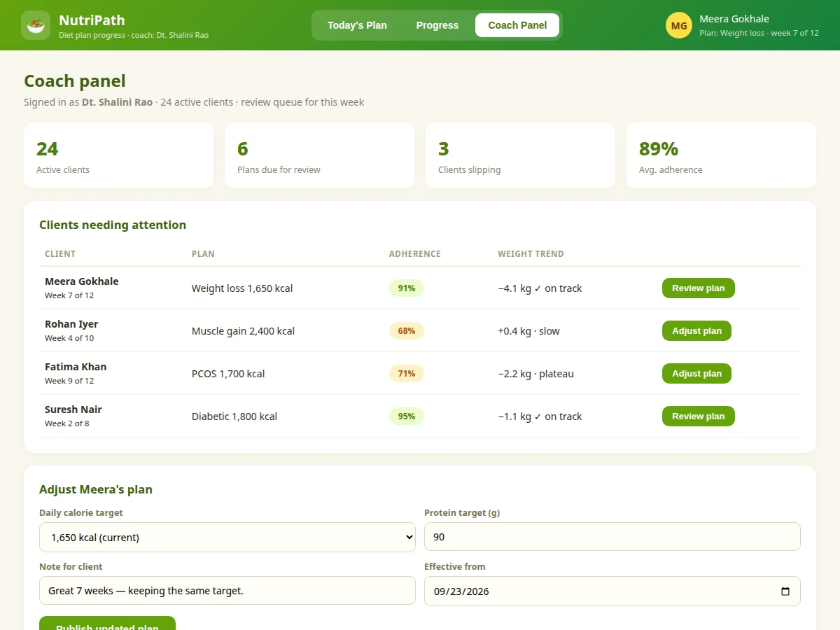Image resolution: width=840 pixels, height=630 pixels.
Task: Focus the Protein target input field
Action: point(612,537)
